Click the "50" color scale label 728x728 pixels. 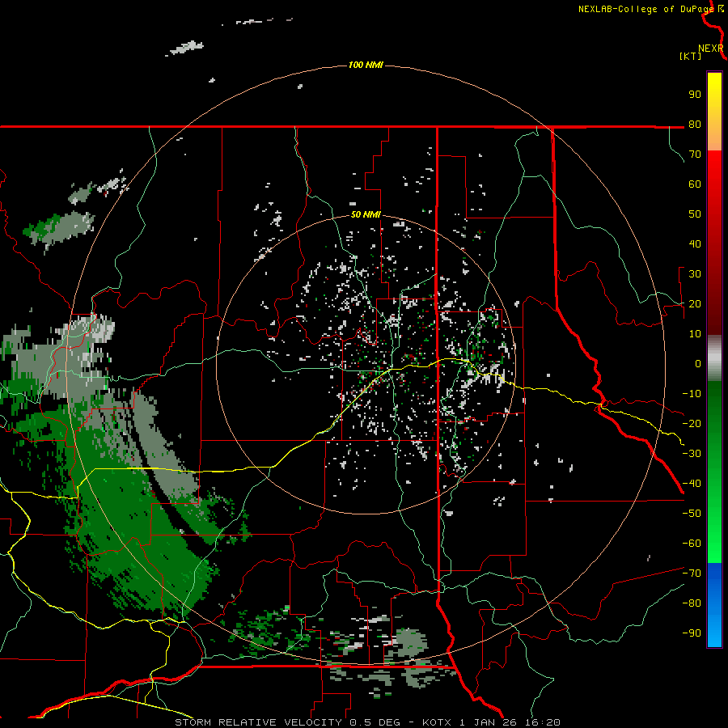pos(695,214)
